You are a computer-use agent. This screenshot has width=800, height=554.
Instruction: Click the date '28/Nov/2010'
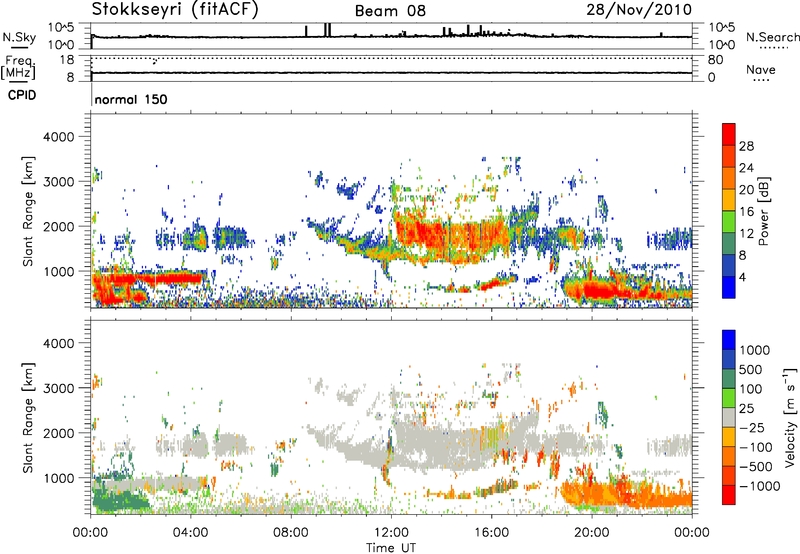pos(639,9)
